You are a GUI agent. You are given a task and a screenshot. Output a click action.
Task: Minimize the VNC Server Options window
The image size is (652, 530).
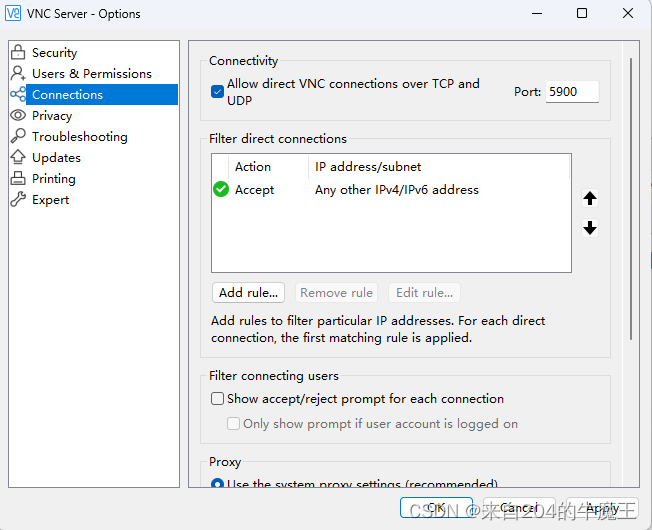537,13
